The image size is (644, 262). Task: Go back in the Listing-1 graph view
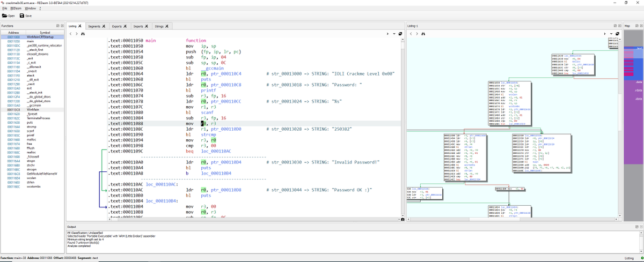(411, 34)
